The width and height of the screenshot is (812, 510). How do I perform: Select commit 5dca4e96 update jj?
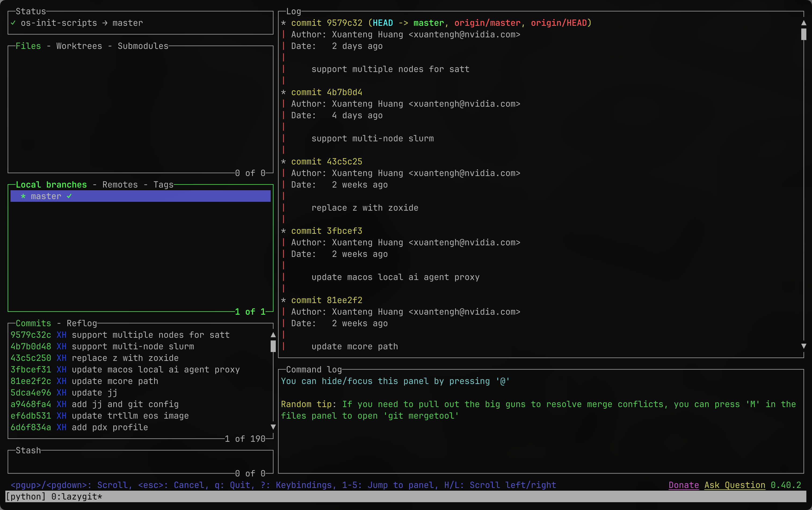pyautogui.click(x=140, y=393)
